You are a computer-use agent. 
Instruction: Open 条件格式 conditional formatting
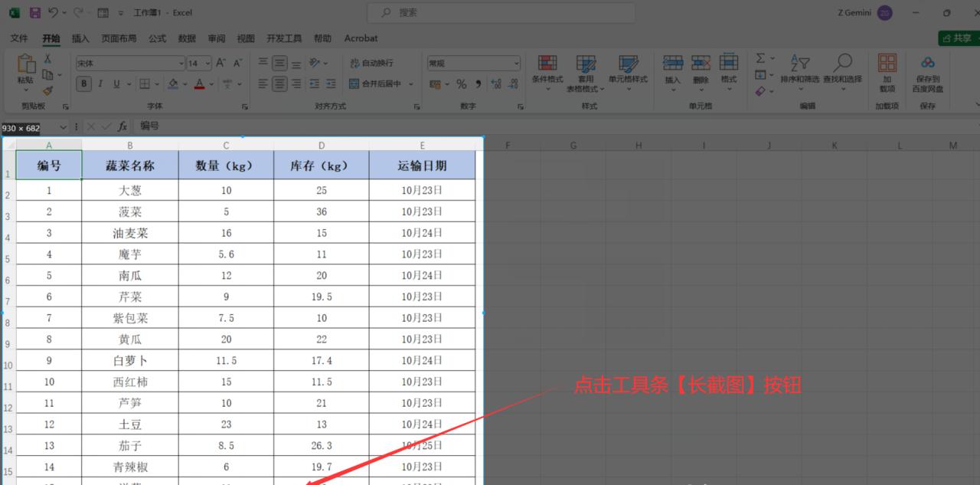547,74
